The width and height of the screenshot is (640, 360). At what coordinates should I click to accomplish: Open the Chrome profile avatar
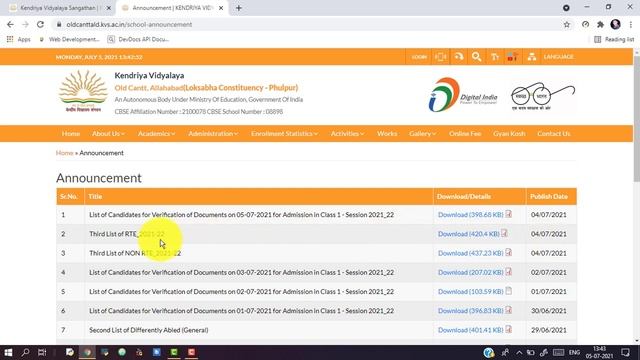point(616,24)
